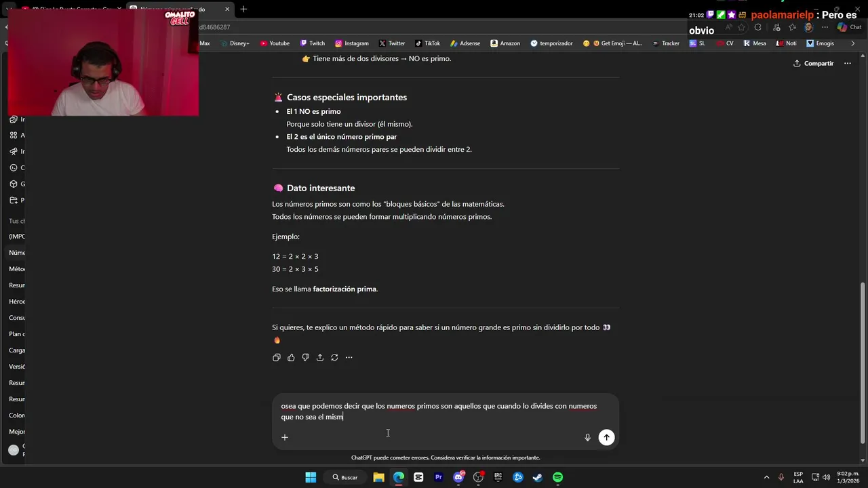
Task: Open the SL bookmark
Action: (697, 43)
